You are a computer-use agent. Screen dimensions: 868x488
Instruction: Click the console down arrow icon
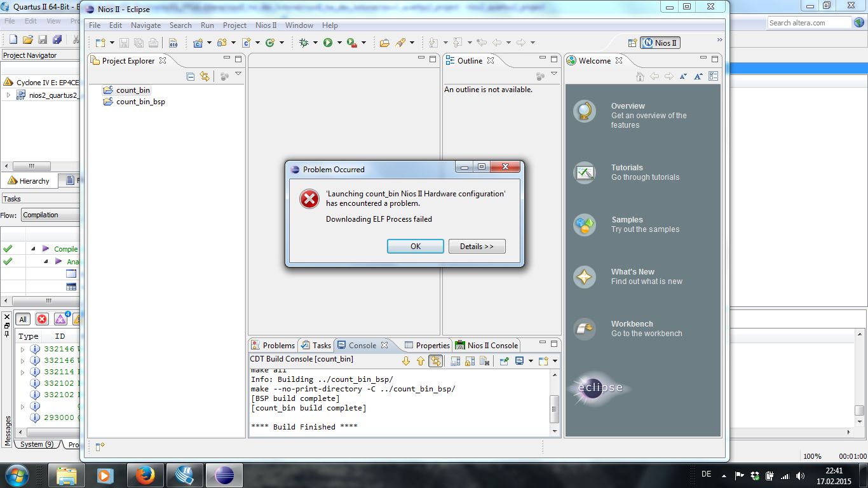click(406, 361)
